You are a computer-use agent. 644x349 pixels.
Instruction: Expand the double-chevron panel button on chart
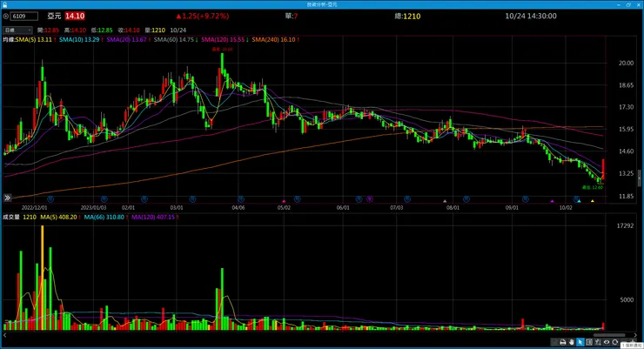pyautogui.click(x=7, y=198)
